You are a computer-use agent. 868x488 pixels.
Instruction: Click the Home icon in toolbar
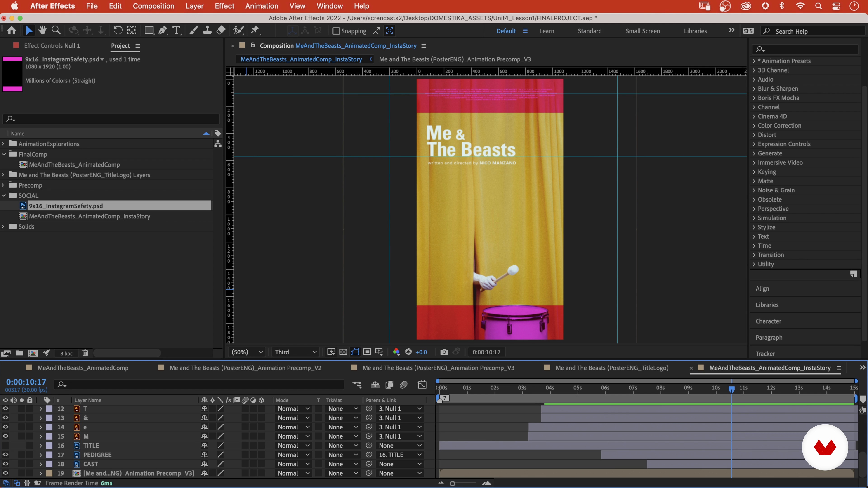[12, 31]
